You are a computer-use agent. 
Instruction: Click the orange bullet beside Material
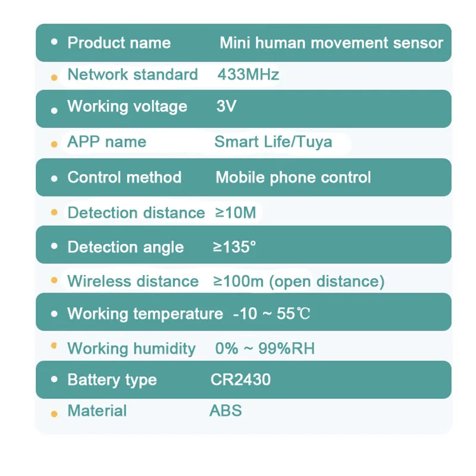coord(55,414)
